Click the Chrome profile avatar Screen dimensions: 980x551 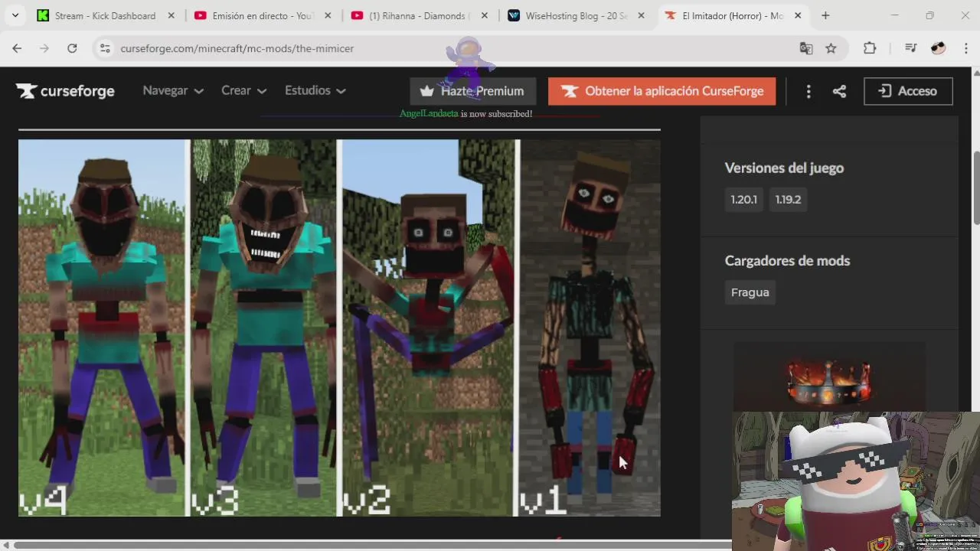pyautogui.click(x=938, y=48)
